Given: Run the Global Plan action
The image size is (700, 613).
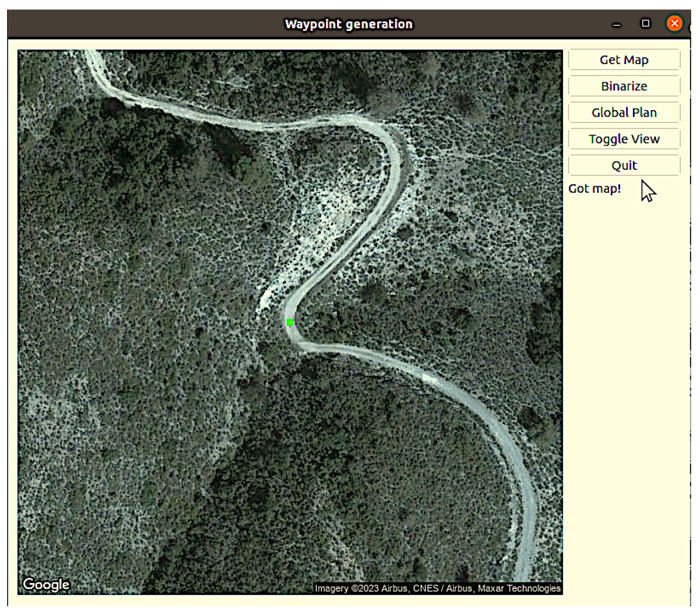Looking at the screenshot, I should pos(623,112).
